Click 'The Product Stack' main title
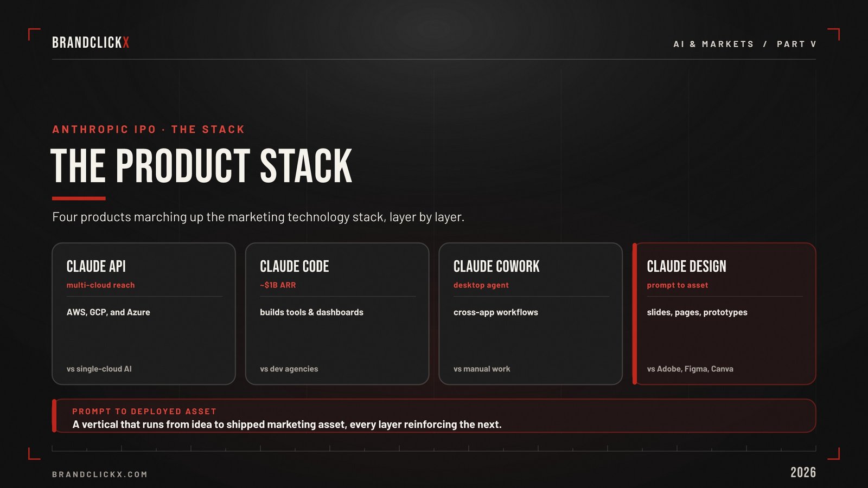Viewport: 868px width, 488px height. 201,166
